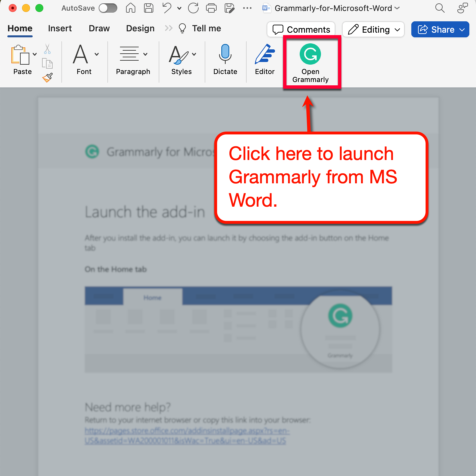476x476 pixels.
Task: Switch to the Draw tab
Action: (x=99, y=28)
